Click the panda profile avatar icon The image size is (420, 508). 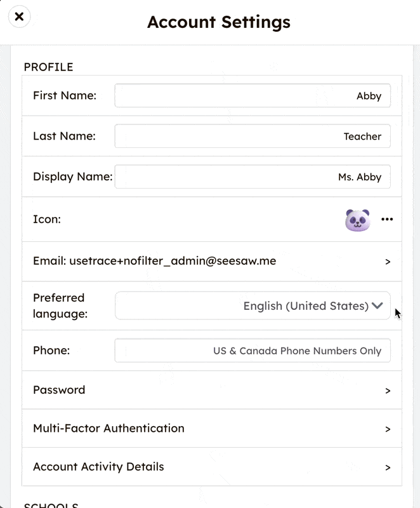(357, 219)
